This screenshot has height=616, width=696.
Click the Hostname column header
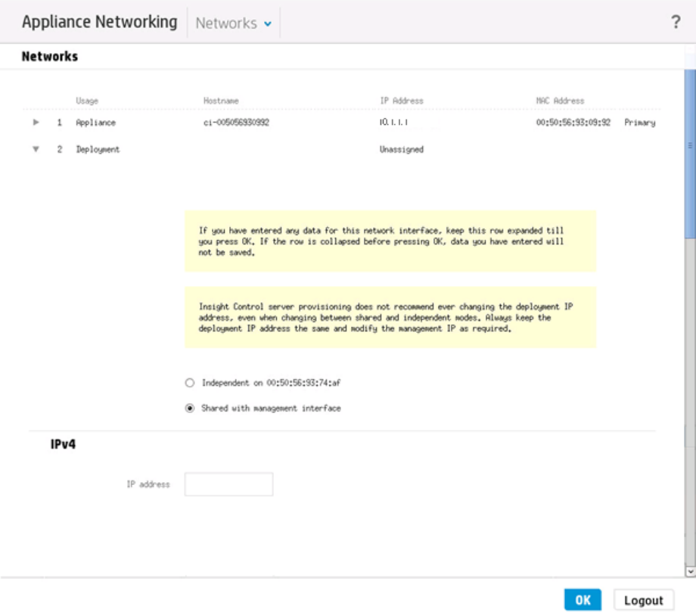(x=221, y=101)
